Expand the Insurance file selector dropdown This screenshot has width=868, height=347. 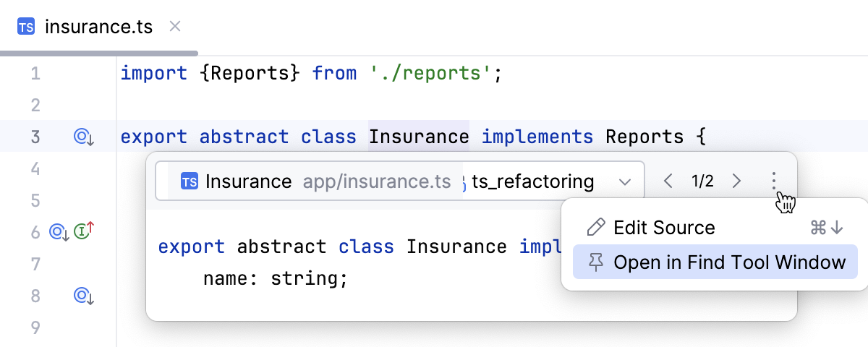[625, 181]
